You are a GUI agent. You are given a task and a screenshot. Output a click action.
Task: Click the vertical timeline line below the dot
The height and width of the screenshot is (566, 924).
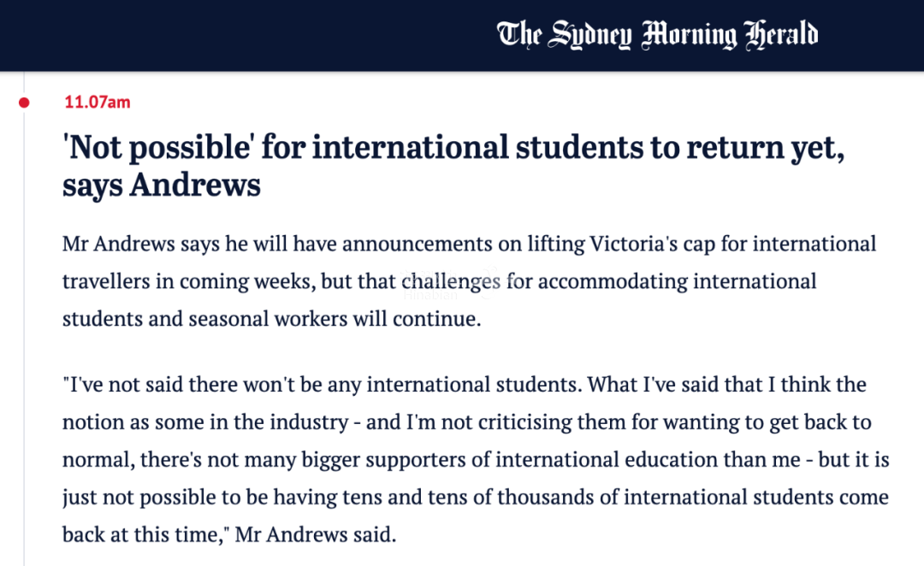pyautogui.click(x=24, y=336)
